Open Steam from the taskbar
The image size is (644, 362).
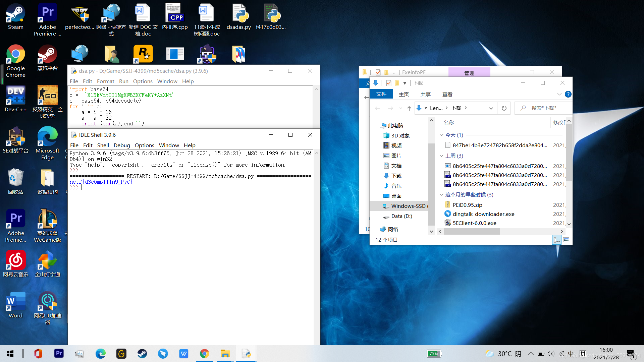(142, 354)
